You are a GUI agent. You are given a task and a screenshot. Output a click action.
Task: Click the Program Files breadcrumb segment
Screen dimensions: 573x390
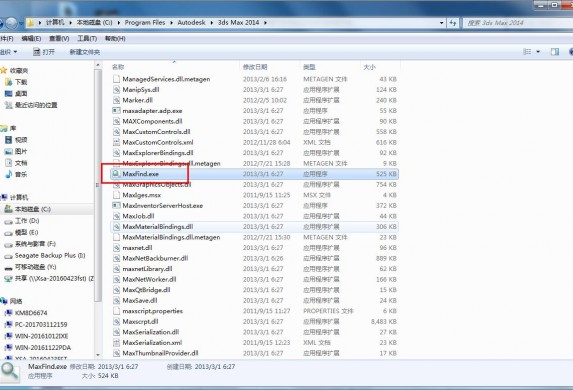click(x=145, y=23)
